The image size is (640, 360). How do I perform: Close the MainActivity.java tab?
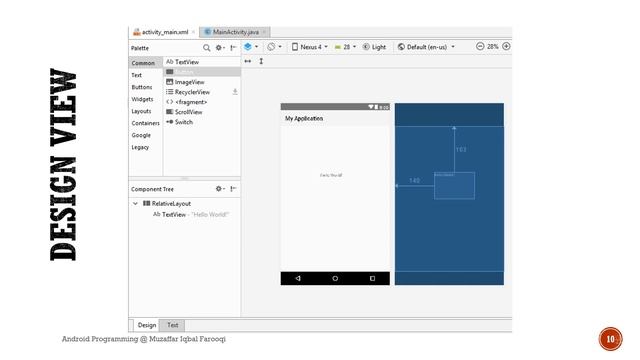click(x=264, y=32)
